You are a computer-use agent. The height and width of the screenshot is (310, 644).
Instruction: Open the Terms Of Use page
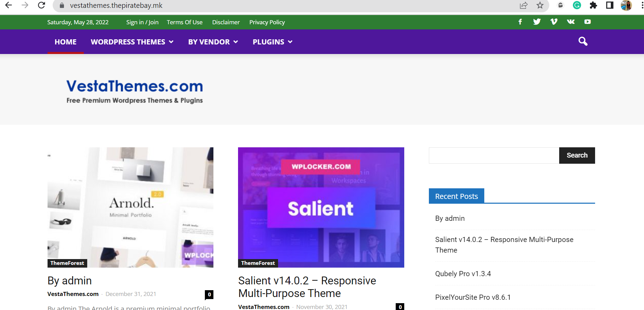click(x=184, y=22)
